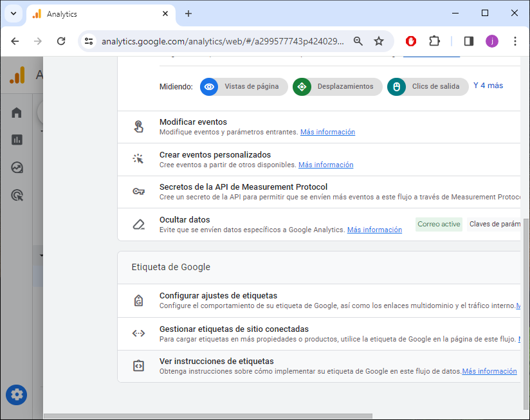Open Configurar ajustes de etiquetas

pos(218,296)
